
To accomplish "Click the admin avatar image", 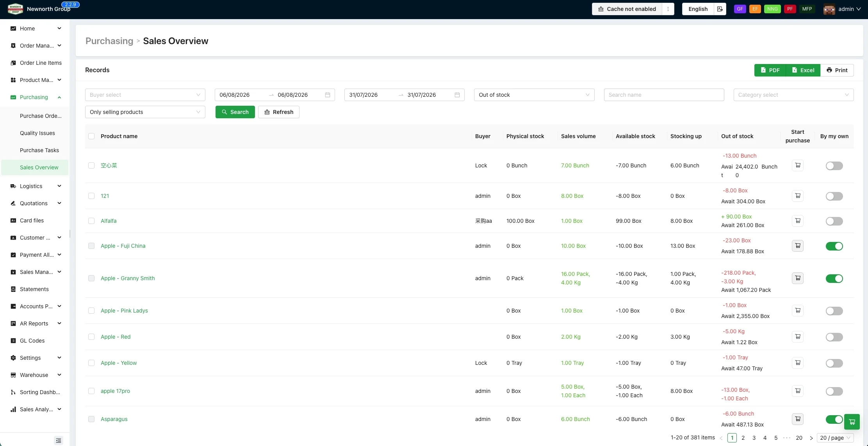I will coord(829,9).
